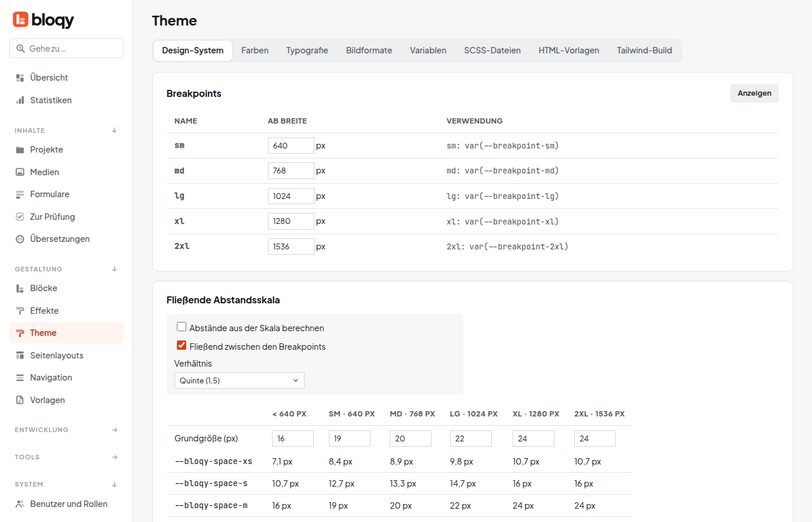Enable Abstände aus der Skala berechnen
Image resolution: width=812 pixels, height=522 pixels.
(182, 327)
